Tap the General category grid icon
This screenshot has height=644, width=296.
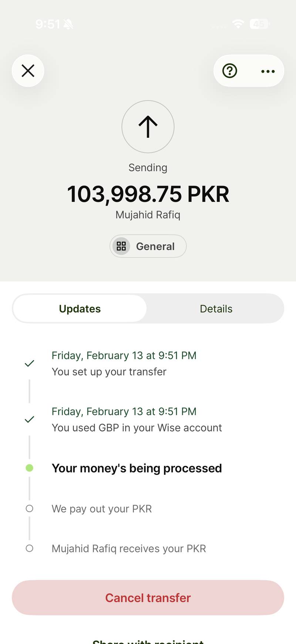pos(121,246)
